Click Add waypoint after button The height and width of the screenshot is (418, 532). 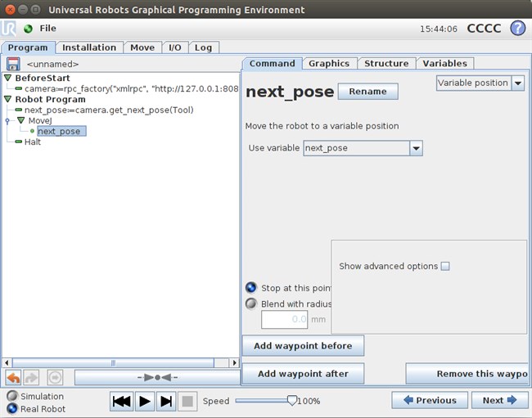[x=303, y=374]
